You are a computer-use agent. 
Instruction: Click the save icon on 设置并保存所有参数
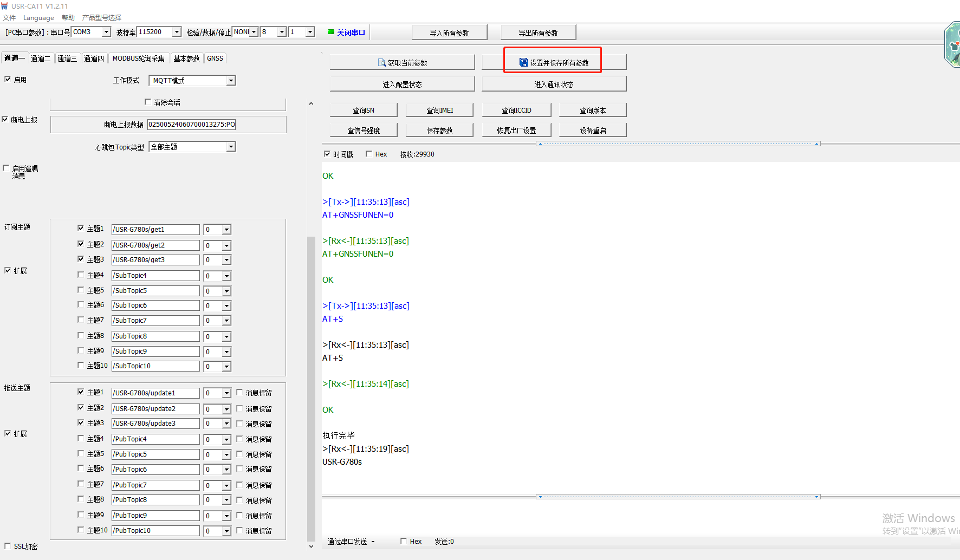[523, 63]
